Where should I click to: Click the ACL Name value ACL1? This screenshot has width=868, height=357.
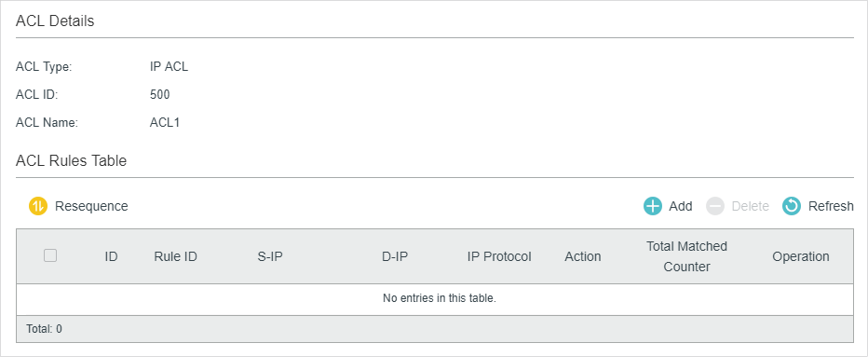coord(165,122)
